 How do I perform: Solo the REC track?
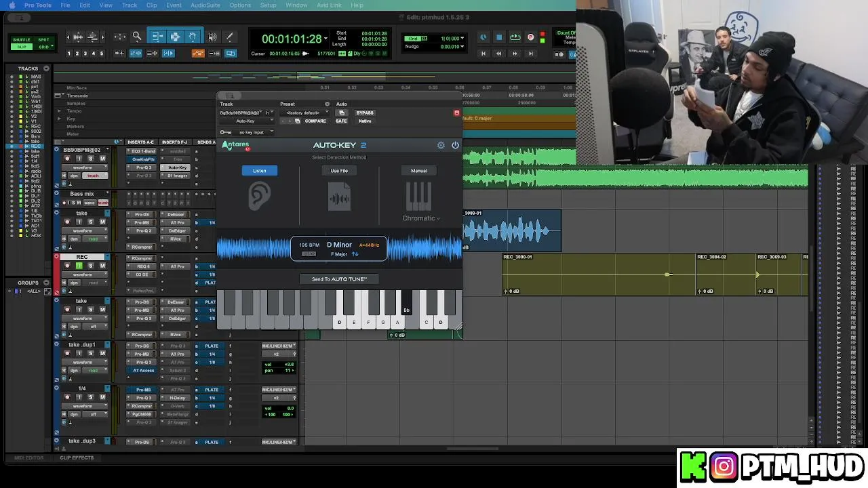click(90, 266)
